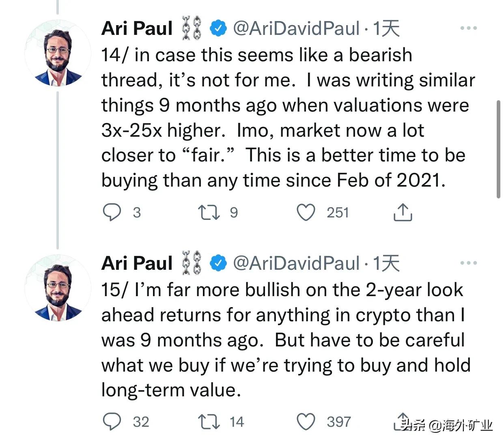This screenshot has height=443, width=504.
Task: Open Ari Paul's avatar on first tweet
Action: coord(58,53)
